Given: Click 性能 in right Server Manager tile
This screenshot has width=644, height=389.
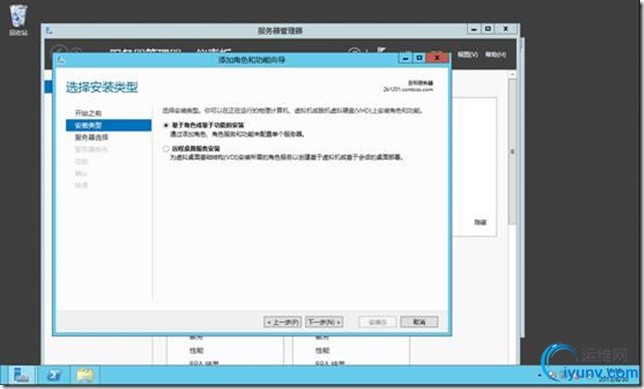Looking at the screenshot, I should pyautogui.click(x=322, y=350).
